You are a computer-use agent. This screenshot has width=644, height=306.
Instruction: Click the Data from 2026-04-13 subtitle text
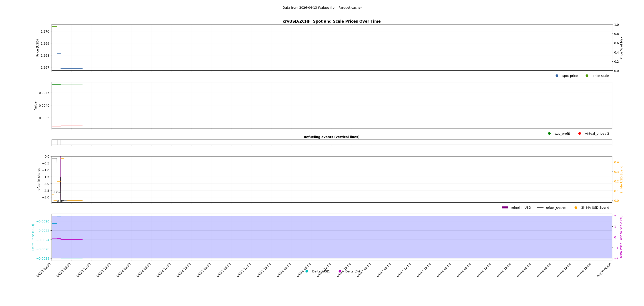[322, 8]
